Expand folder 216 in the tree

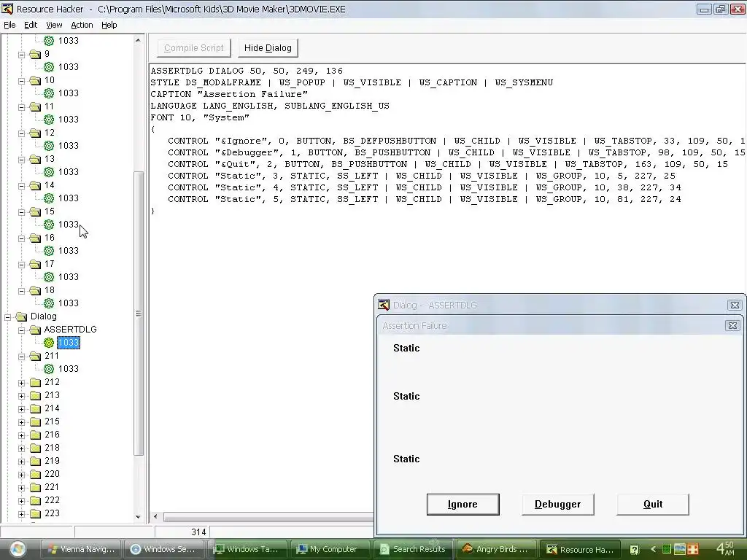(x=21, y=435)
